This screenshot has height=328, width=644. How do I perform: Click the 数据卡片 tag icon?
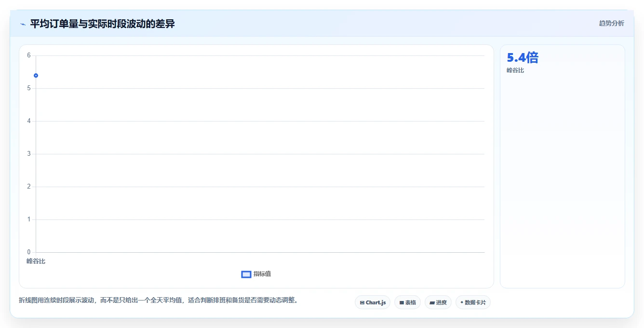(462, 302)
